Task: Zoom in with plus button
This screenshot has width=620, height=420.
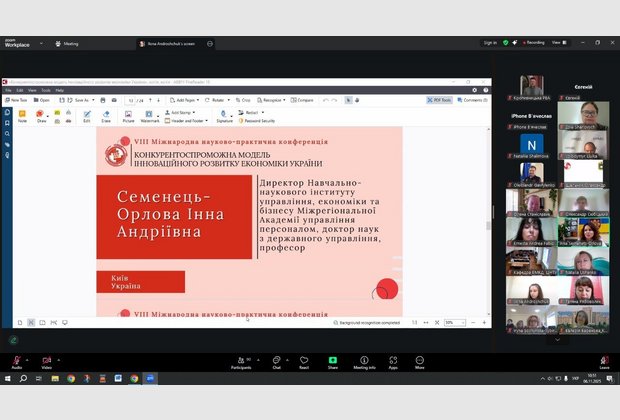Action: point(484,323)
